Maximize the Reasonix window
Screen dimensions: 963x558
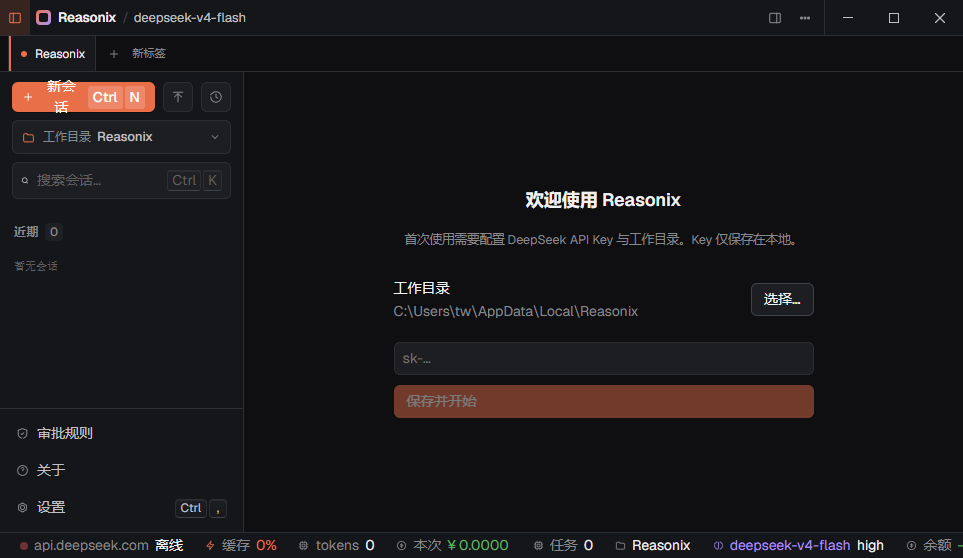tap(894, 18)
